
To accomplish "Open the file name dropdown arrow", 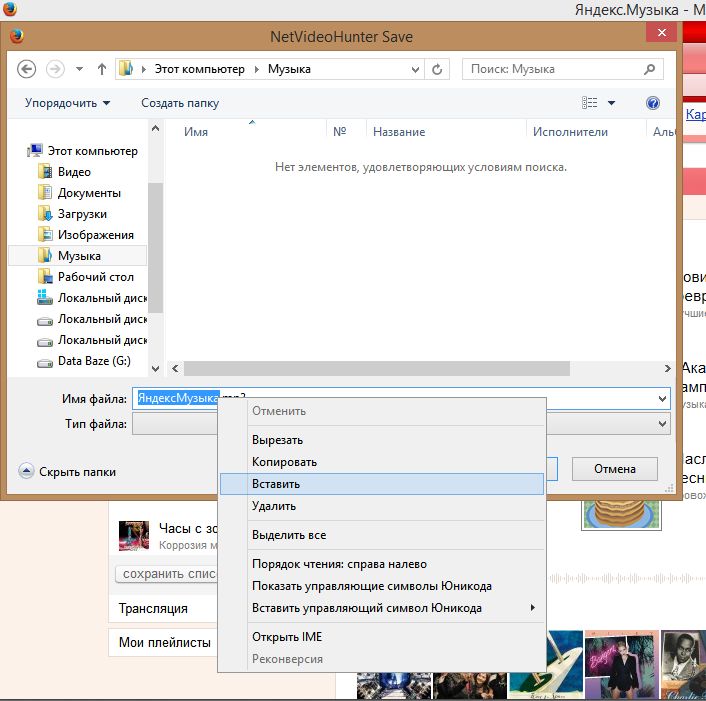I will pyautogui.click(x=662, y=399).
